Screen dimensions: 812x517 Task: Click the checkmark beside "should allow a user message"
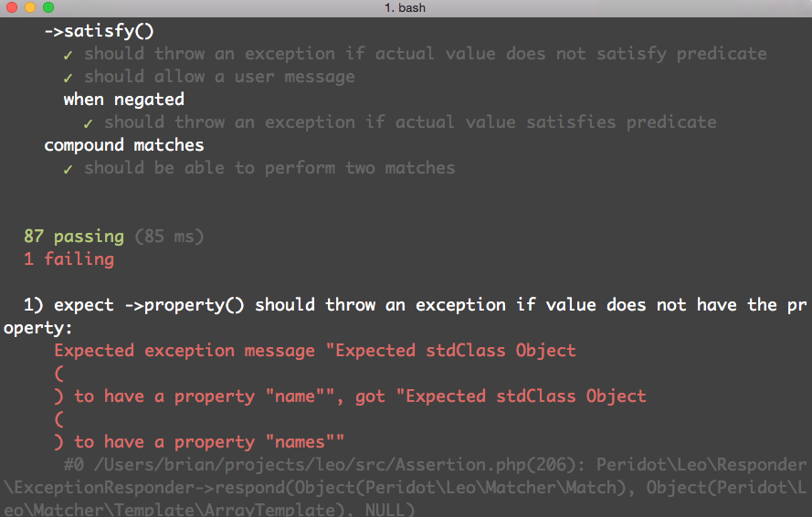69,78
